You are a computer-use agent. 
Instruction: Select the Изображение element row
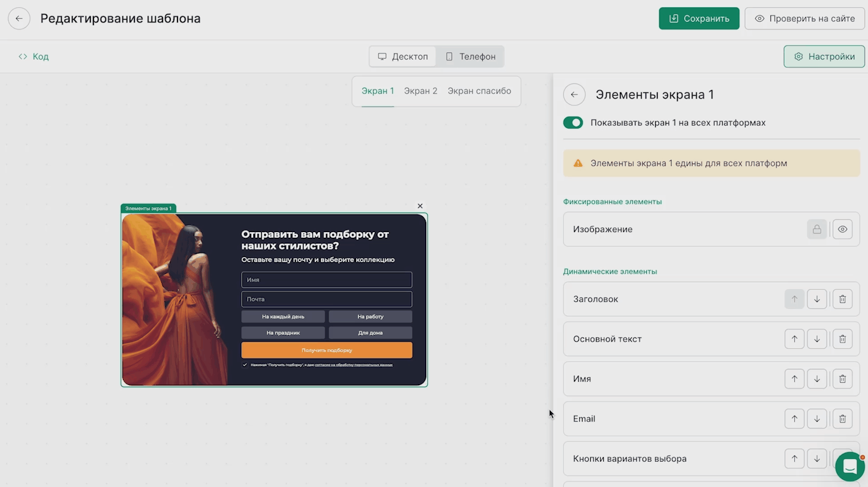(x=711, y=229)
